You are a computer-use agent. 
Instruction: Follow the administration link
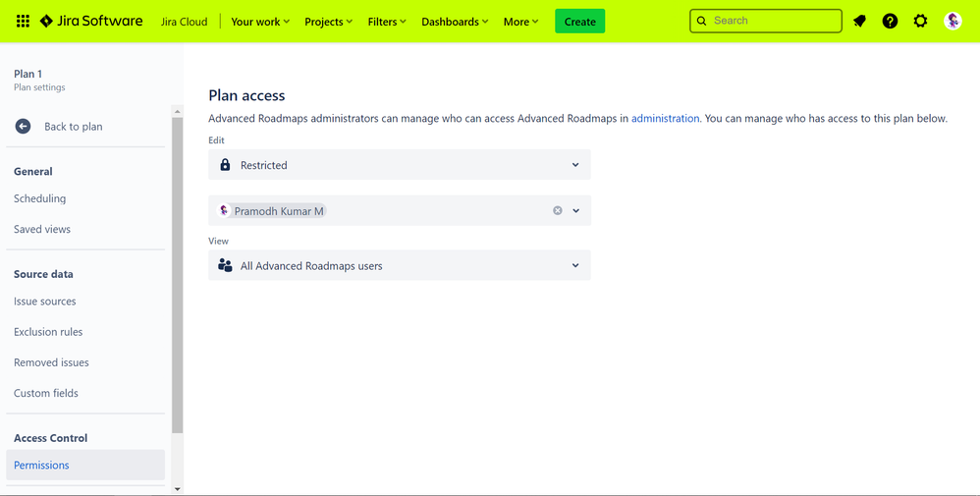[665, 118]
